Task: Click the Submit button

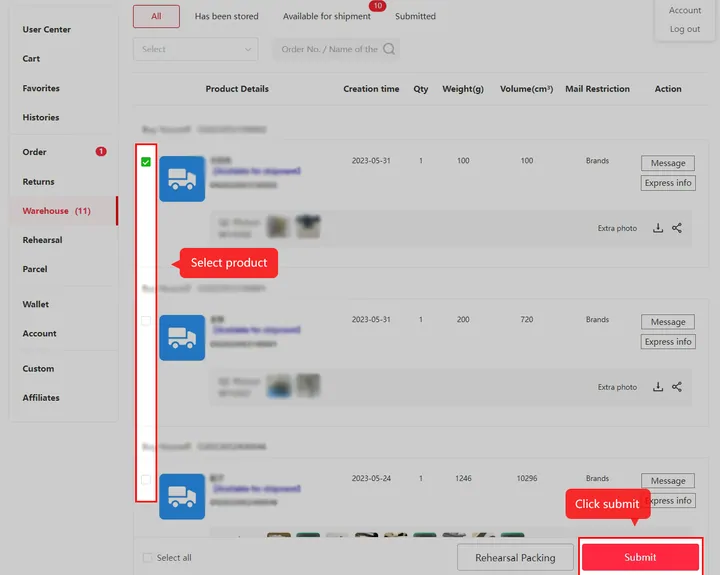Action: [640, 557]
